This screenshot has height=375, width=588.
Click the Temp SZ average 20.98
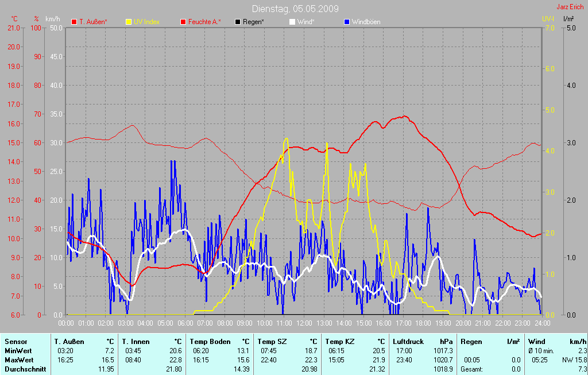(310, 369)
